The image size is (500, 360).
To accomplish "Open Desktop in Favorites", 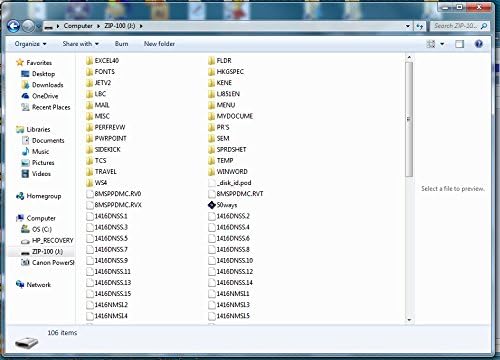I will point(43,74).
